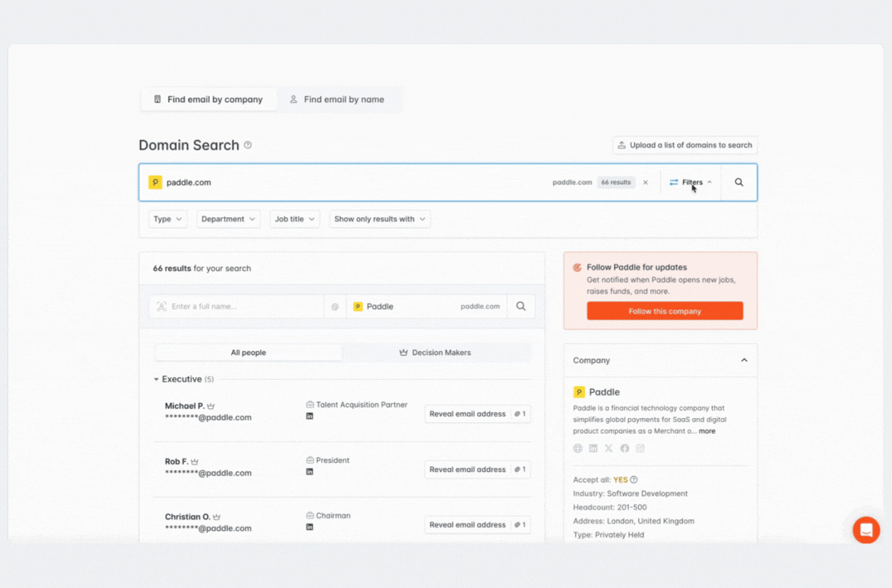Click the President job title

click(332, 461)
